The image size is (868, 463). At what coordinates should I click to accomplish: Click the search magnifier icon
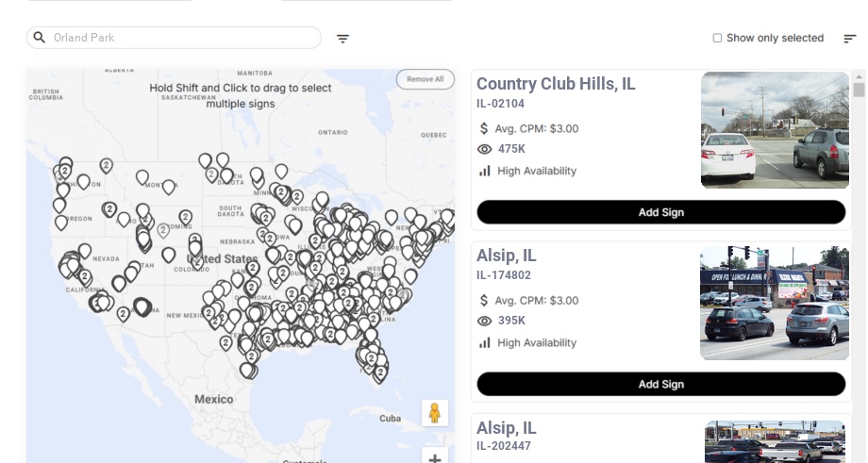[x=40, y=38]
